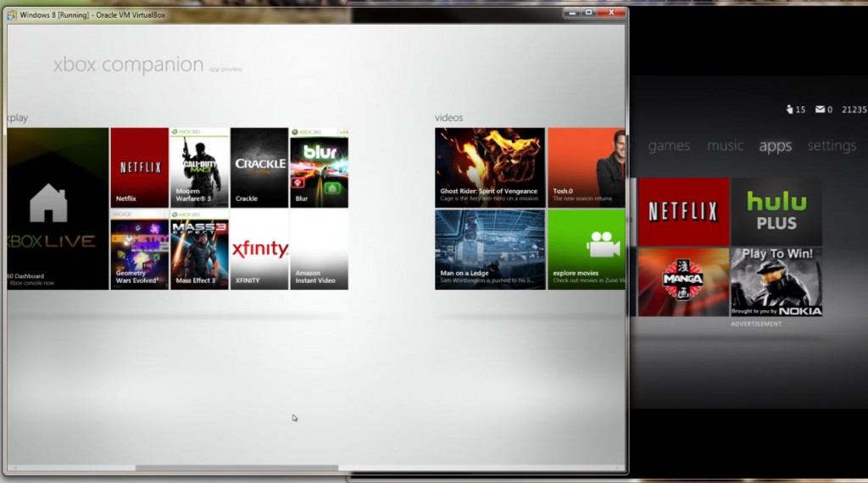Click the videos section heading
This screenshot has height=483, width=868.
[x=448, y=118]
